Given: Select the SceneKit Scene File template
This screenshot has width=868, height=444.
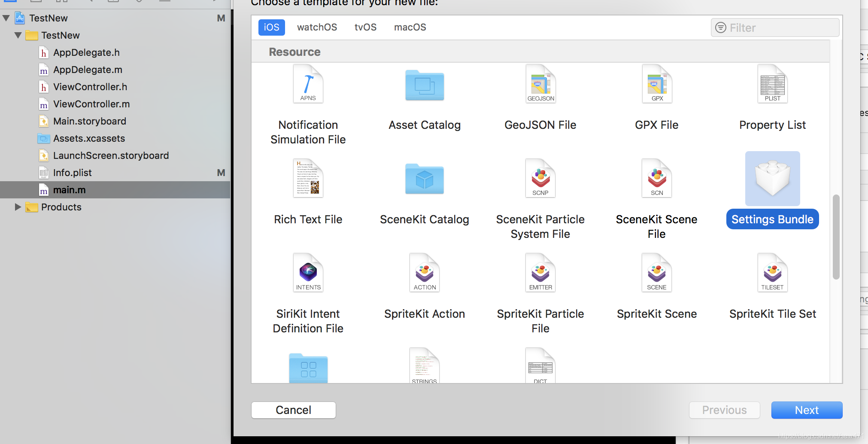Looking at the screenshot, I should pyautogui.click(x=657, y=200).
